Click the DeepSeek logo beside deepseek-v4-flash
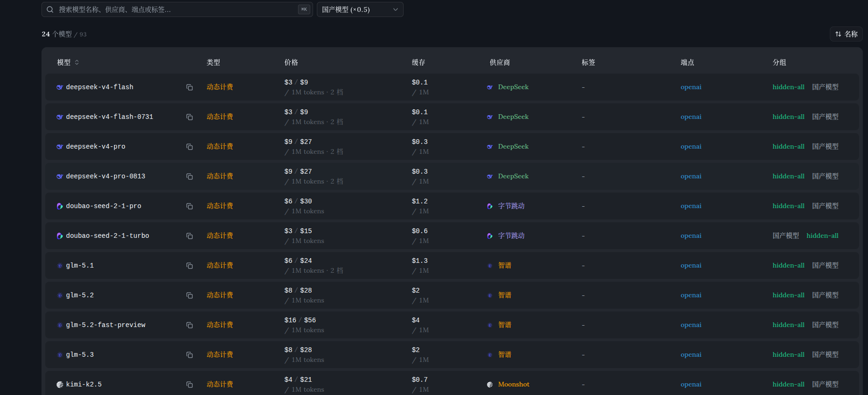 tap(60, 87)
